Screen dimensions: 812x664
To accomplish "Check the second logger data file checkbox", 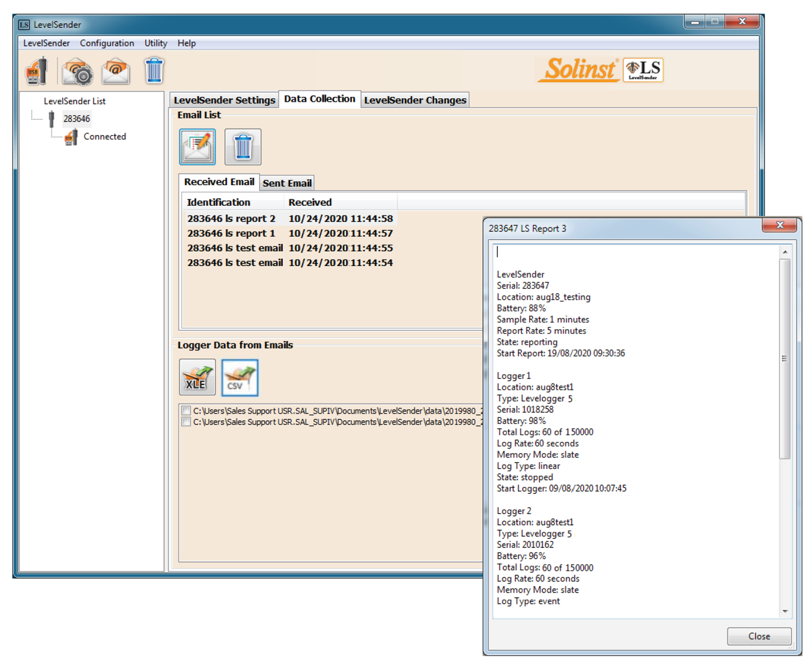I will pos(186,422).
